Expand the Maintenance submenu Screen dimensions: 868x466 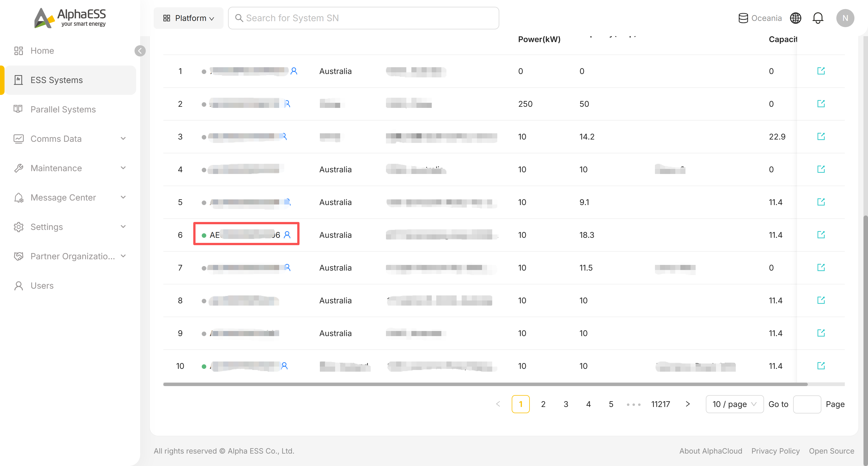click(x=123, y=168)
